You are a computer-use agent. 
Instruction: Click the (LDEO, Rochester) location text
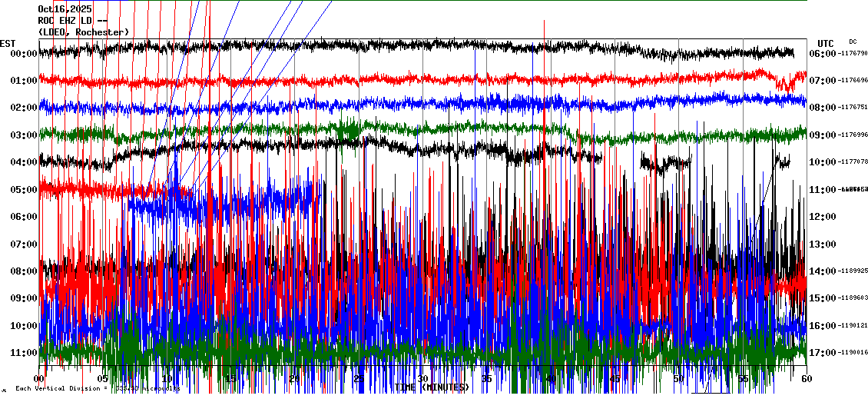click(83, 32)
